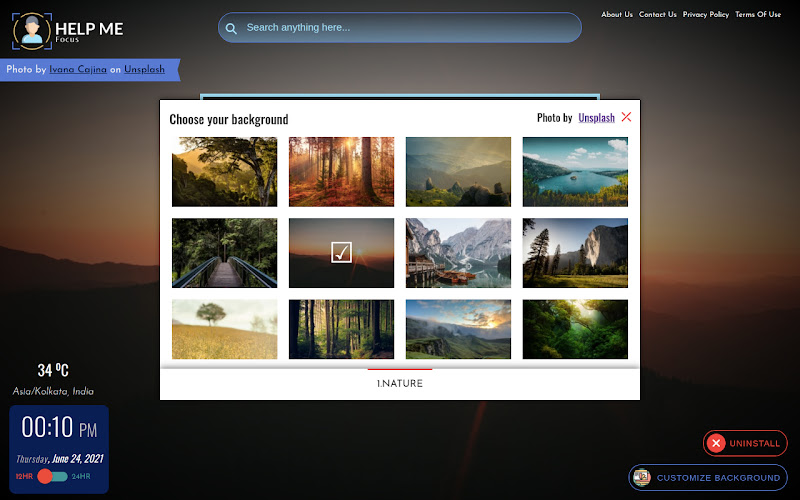Click the picture icon on Customize Background
Screen dimensions: 800x500
[x=642, y=478]
